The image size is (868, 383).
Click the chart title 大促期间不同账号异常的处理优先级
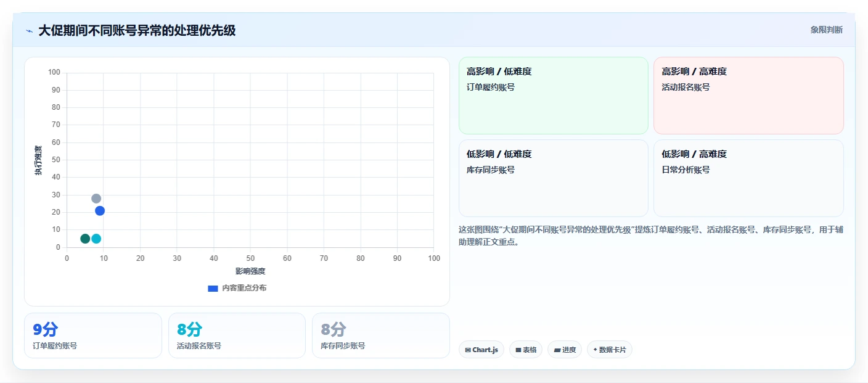[137, 30]
